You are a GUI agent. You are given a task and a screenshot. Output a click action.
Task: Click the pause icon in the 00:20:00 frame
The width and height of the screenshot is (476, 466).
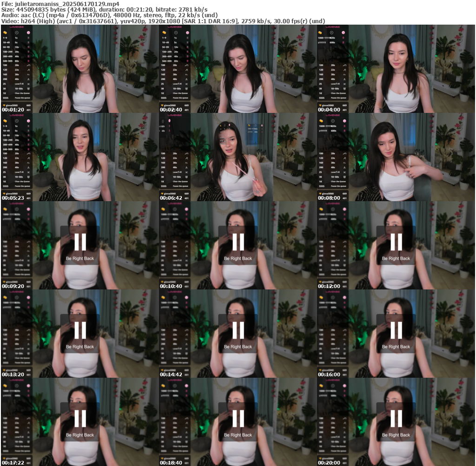tap(396, 418)
